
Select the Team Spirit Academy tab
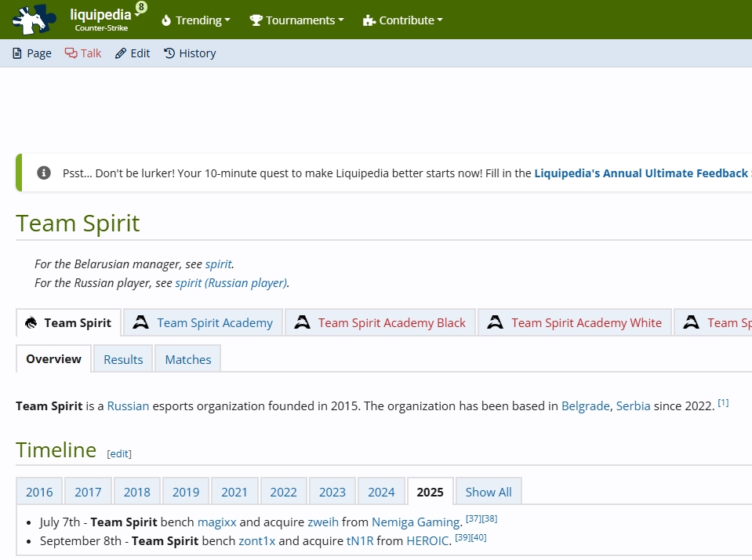(214, 322)
